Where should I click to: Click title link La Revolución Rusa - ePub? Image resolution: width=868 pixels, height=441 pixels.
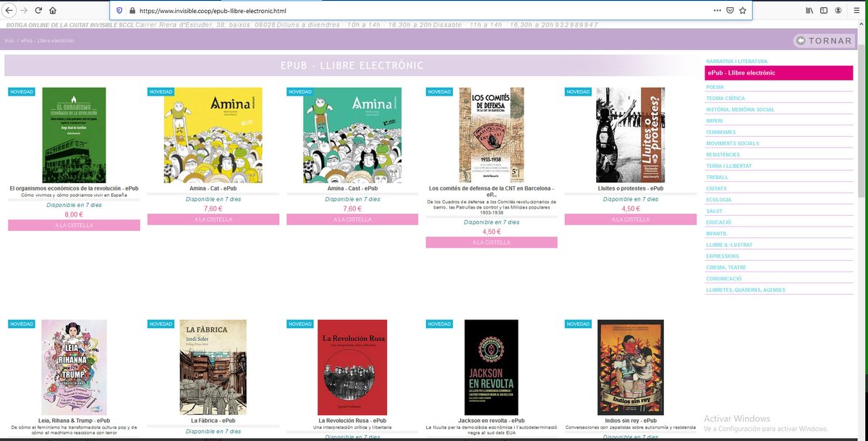click(x=352, y=420)
